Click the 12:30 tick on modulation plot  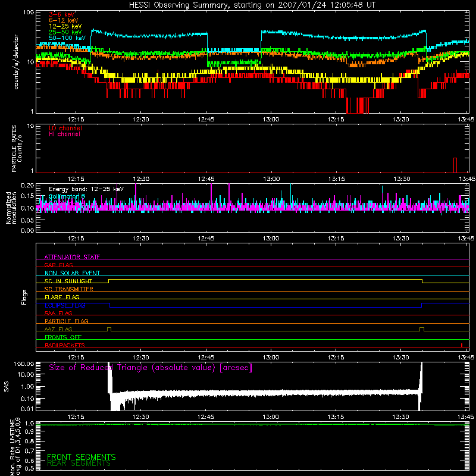[141, 239]
